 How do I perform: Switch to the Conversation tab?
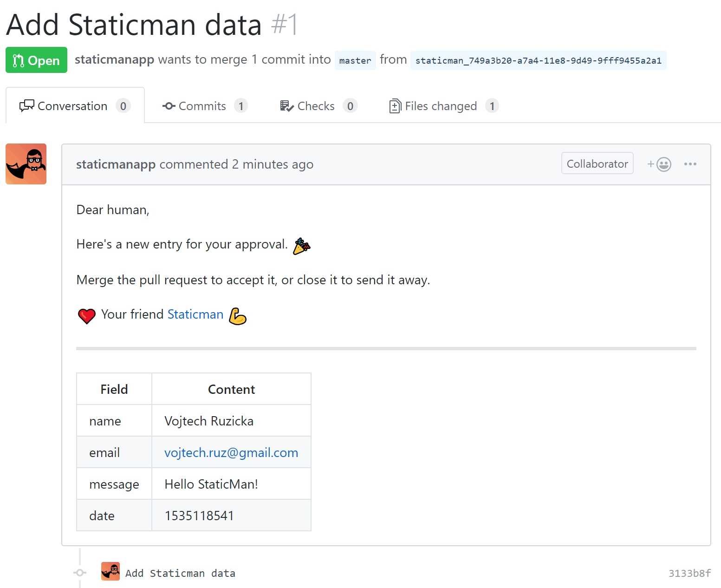tap(74, 106)
